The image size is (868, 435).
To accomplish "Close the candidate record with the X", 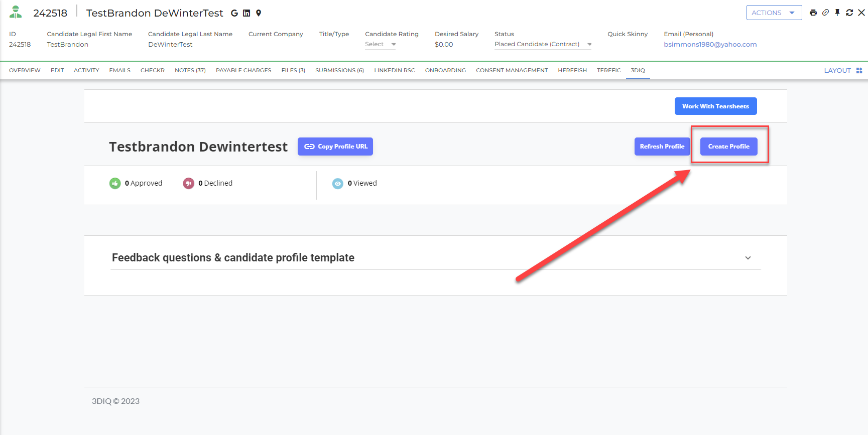I will pos(861,13).
